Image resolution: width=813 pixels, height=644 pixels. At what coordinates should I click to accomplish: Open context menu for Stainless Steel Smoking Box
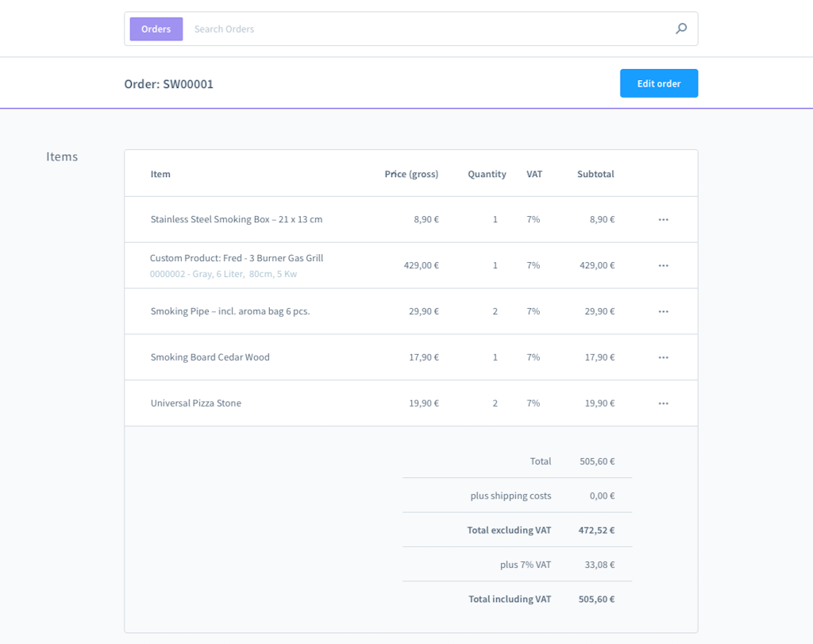click(663, 219)
